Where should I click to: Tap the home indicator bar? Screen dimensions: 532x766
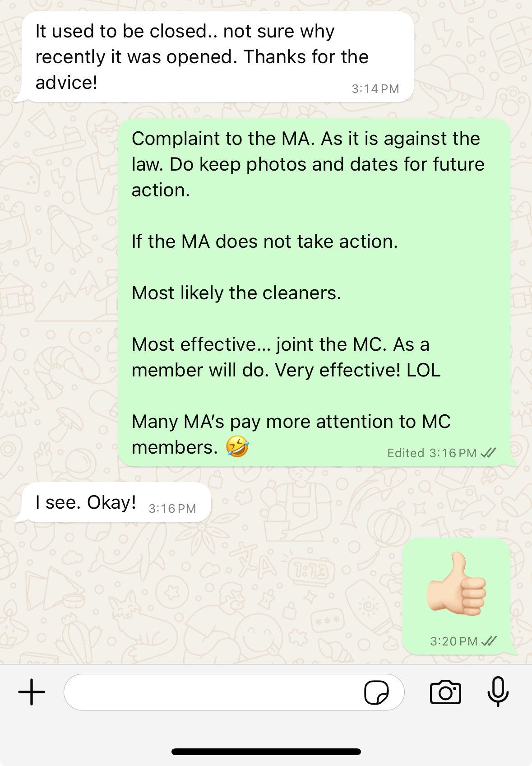coord(266,752)
